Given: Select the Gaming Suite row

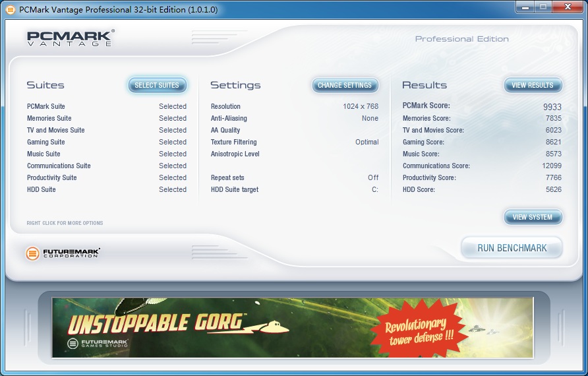Looking at the screenshot, I should [107, 142].
